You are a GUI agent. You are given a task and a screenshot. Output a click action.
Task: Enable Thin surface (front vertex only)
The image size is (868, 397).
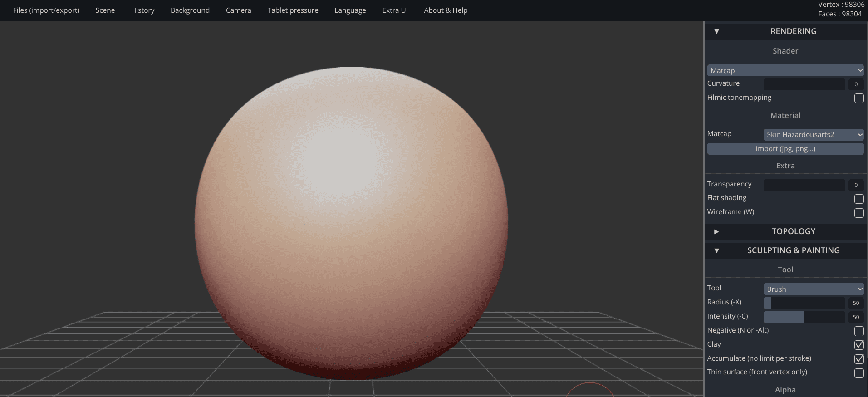859,373
